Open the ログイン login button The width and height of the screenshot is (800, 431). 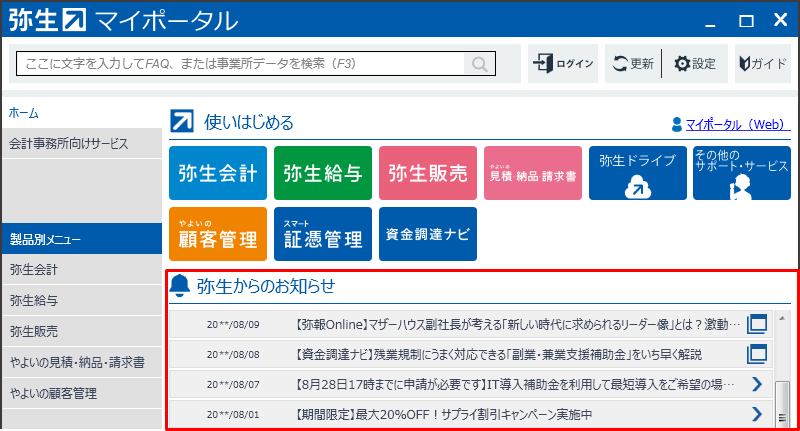[x=563, y=64]
